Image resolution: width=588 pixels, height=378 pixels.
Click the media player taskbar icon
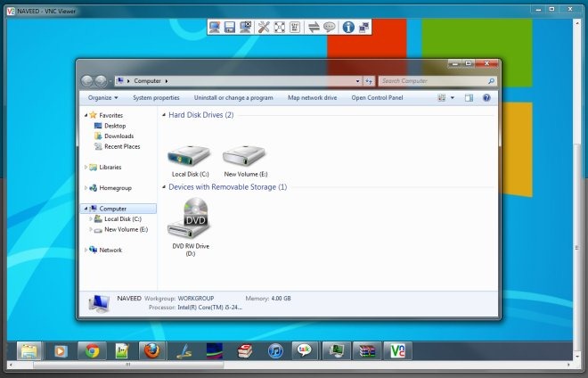pyautogui.click(x=61, y=351)
